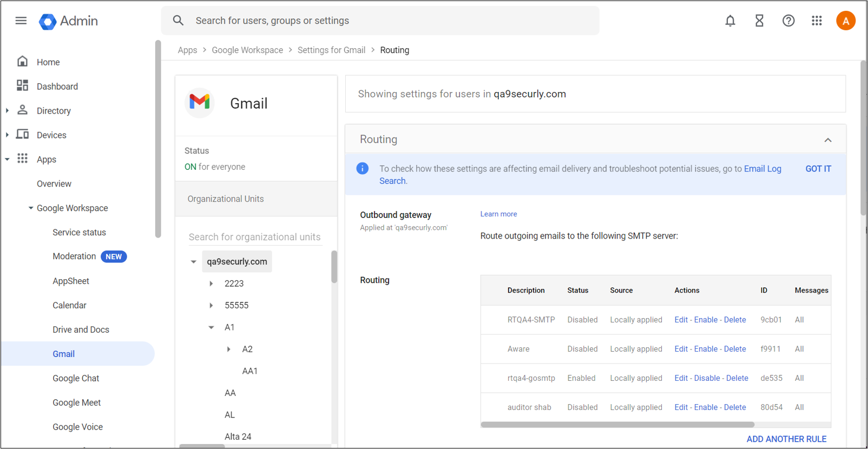
Task: Select Gmail in the sidebar
Action: coord(77,354)
